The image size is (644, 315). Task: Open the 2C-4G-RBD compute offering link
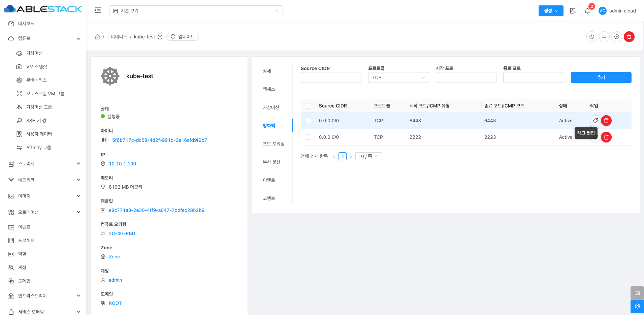[x=122, y=233]
